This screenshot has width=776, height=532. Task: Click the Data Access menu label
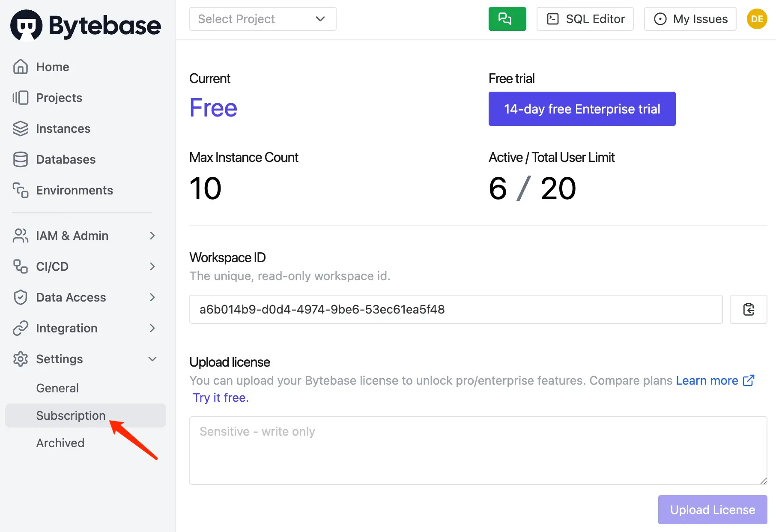coord(71,297)
